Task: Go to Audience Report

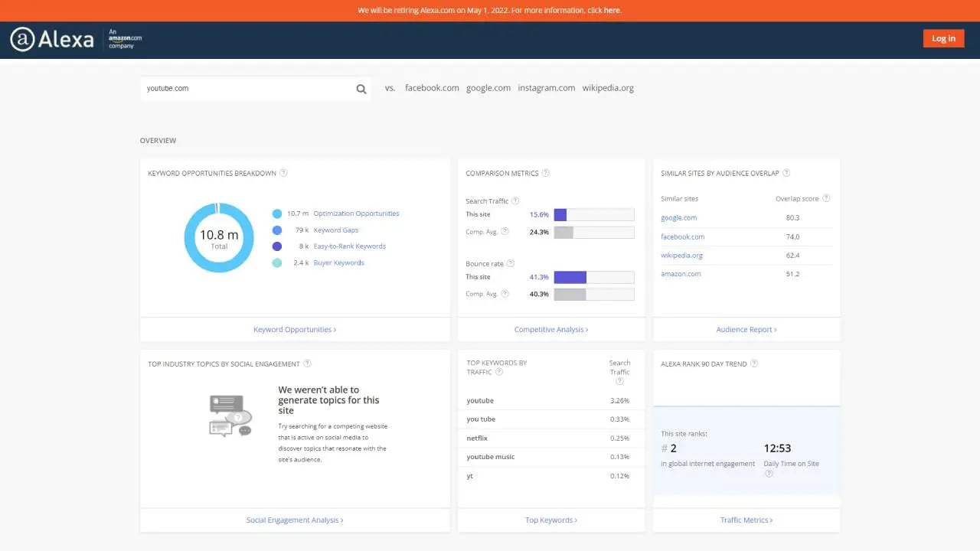Action: pyautogui.click(x=746, y=330)
